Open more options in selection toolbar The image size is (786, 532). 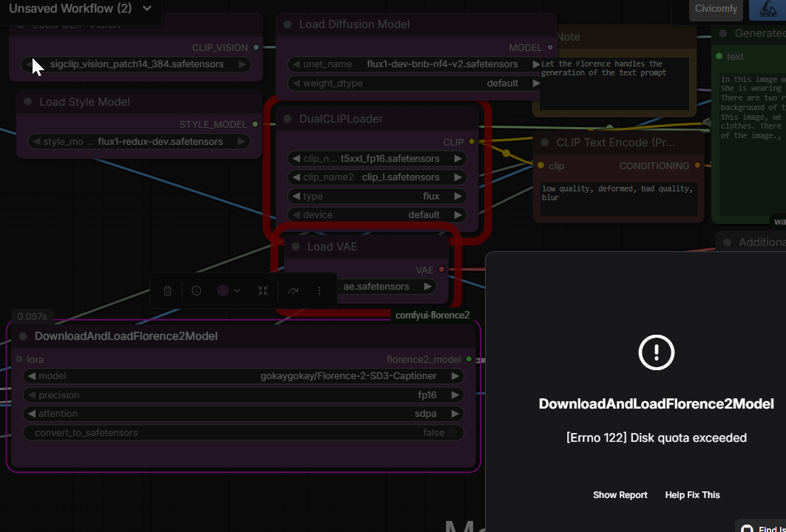point(319,290)
